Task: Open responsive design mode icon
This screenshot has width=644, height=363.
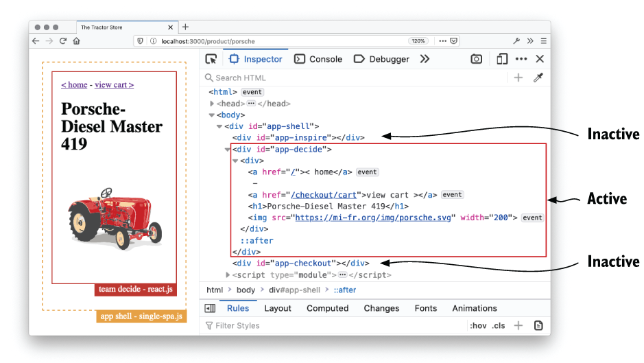Action: click(x=502, y=59)
